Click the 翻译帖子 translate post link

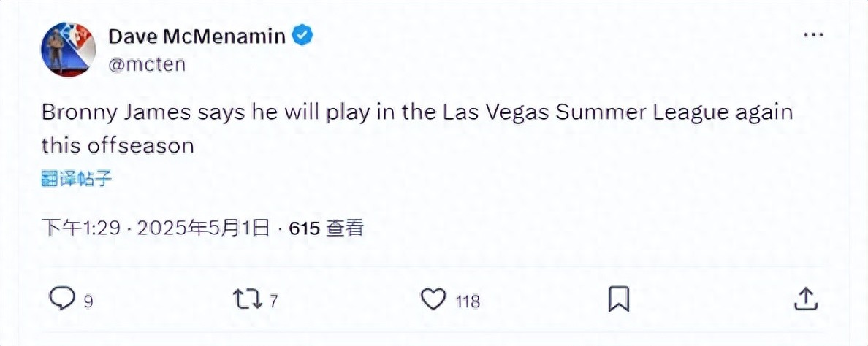coord(77,179)
